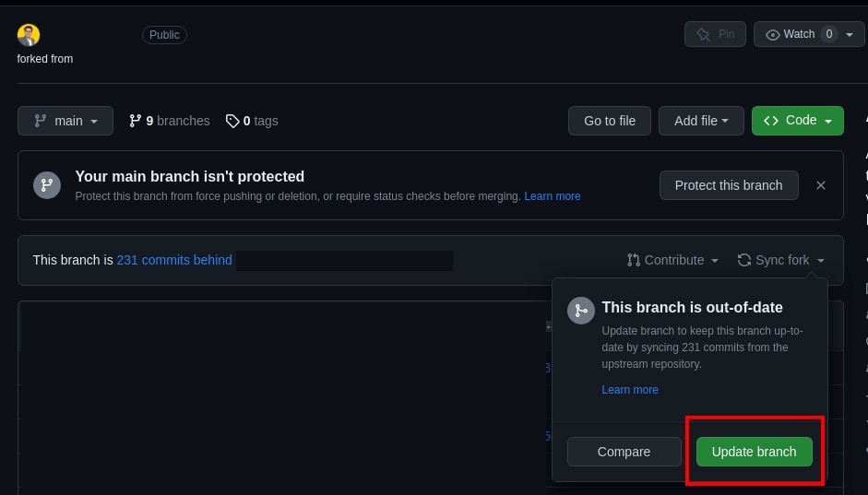Click the branch icon in protection banner

tap(47, 185)
